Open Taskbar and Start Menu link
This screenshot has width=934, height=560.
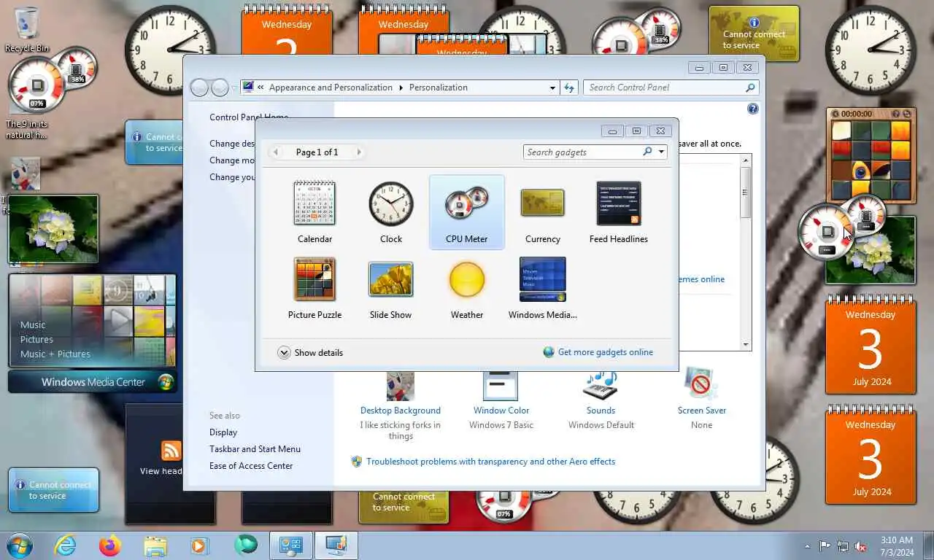(255, 449)
